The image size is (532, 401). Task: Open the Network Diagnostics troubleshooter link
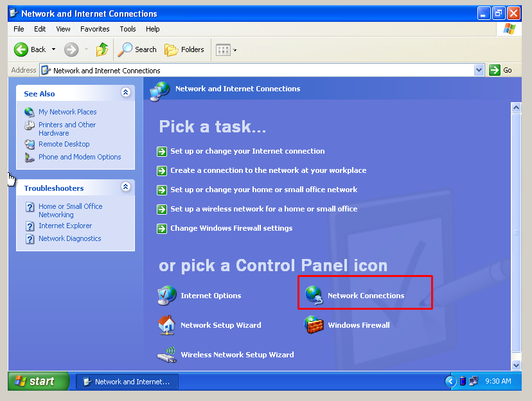tap(70, 238)
